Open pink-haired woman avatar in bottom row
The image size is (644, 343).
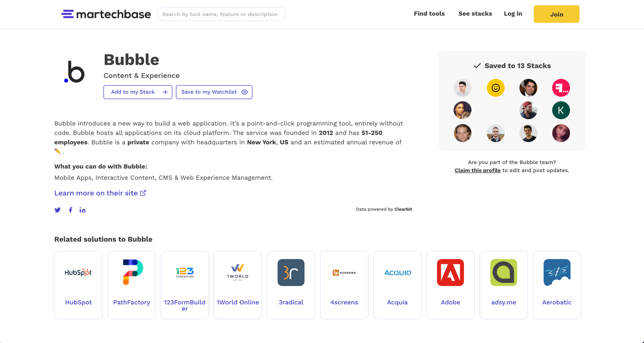coord(561,133)
